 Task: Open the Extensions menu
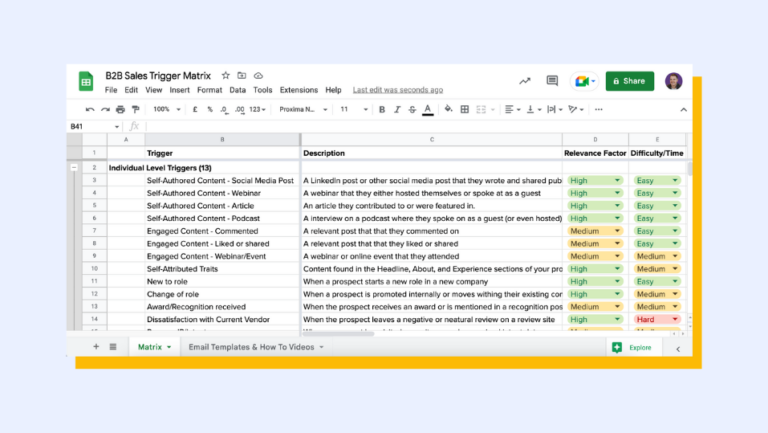[x=298, y=90]
